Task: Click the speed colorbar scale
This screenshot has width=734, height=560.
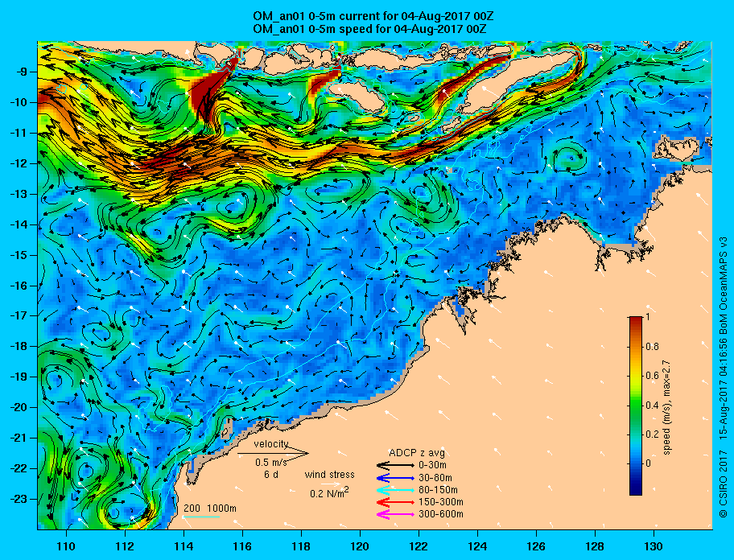Action: tap(636, 406)
